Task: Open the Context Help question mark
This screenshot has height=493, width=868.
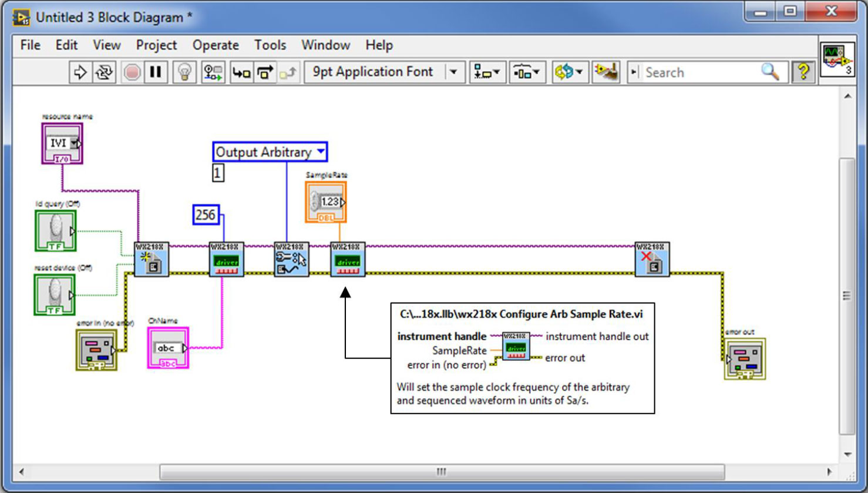Action: tap(803, 72)
